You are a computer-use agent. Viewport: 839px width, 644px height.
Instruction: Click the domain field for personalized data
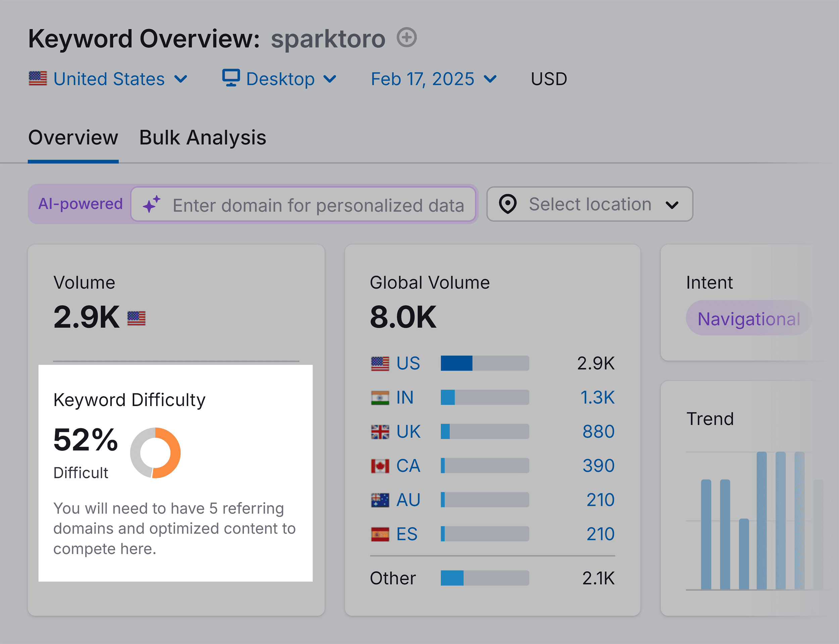click(x=303, y=204)
